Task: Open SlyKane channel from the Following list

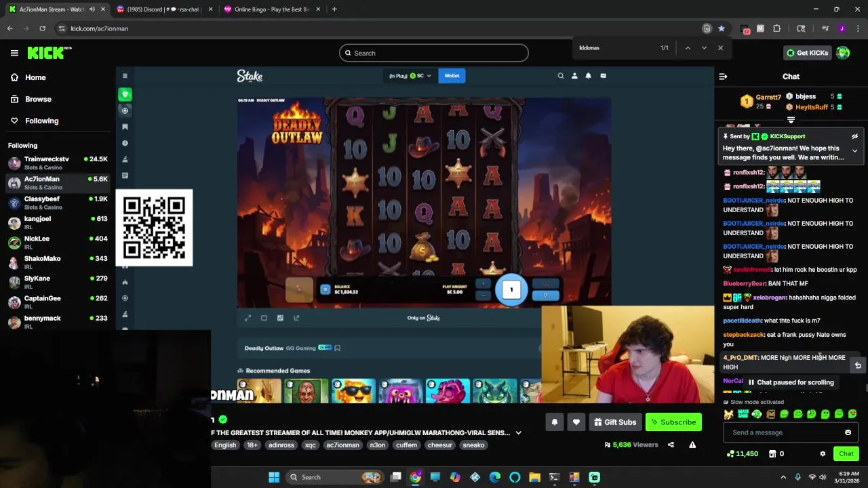Action: [x=58, y=282]
